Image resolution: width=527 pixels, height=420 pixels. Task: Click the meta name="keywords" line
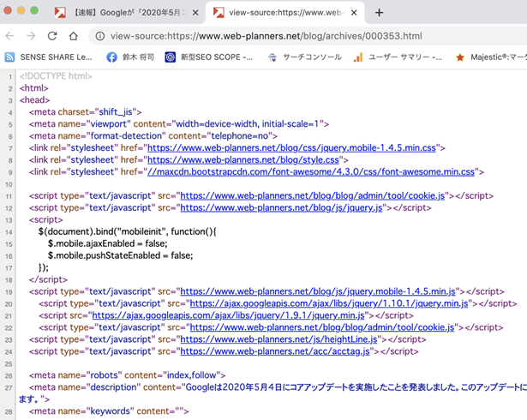click(x=109, y=411)
